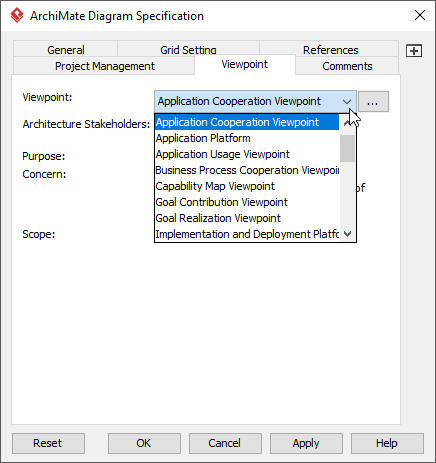Open Help for this dialog
This screenshot has width=436, height=463.
(387, 443)
